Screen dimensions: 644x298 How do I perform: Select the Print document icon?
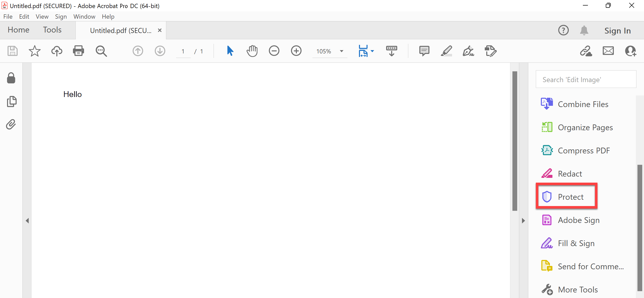[79, 51]
